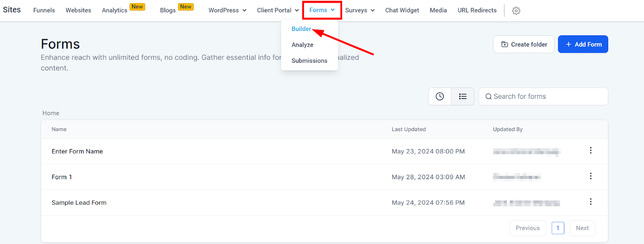
Task: Open actions menu for Sample Lead Form
Action: pos(590,202)
